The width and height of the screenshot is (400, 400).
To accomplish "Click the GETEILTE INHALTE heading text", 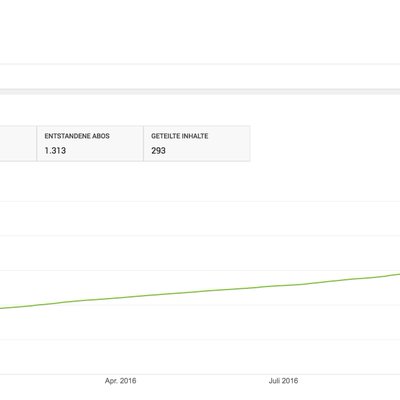I will point(180,136).
